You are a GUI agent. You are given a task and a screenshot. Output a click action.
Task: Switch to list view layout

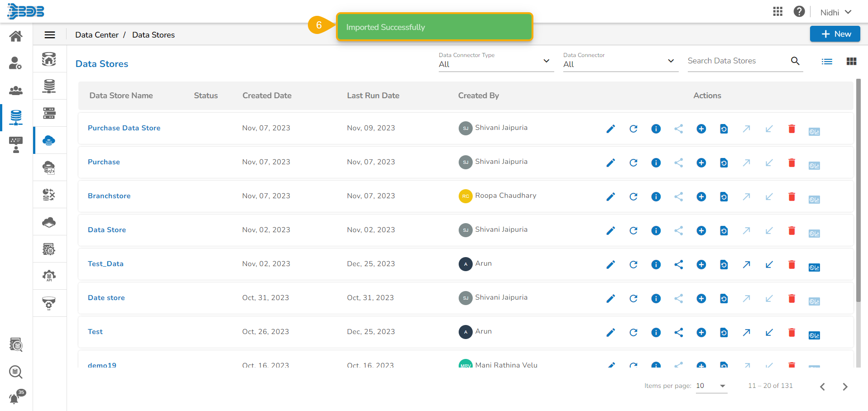(x=827, y=62)
